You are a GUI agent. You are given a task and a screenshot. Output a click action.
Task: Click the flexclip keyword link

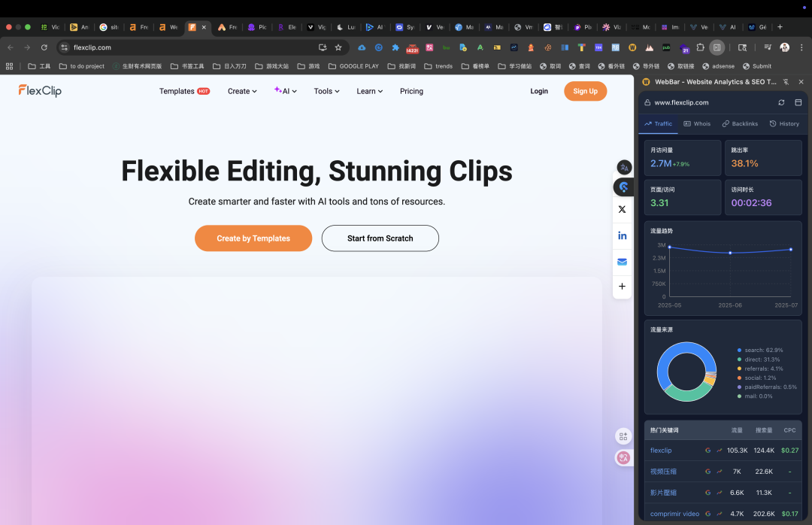coord(661,451)
